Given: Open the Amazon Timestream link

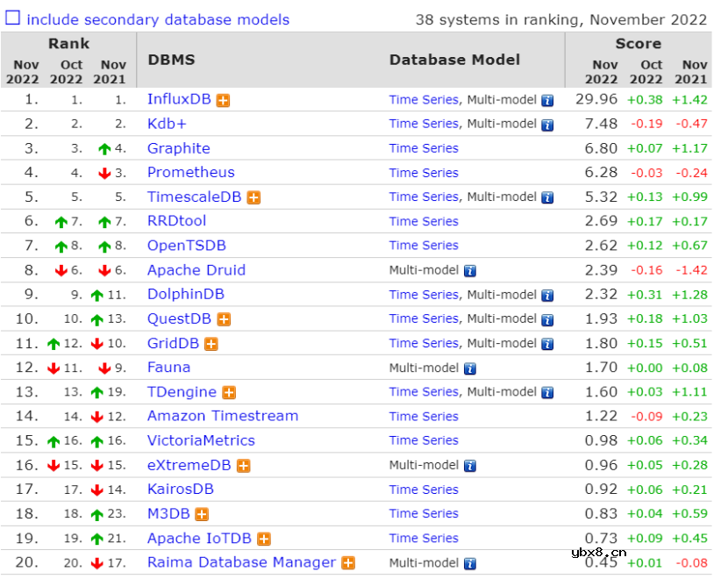Looking at the screenshot, I should 222,416.
